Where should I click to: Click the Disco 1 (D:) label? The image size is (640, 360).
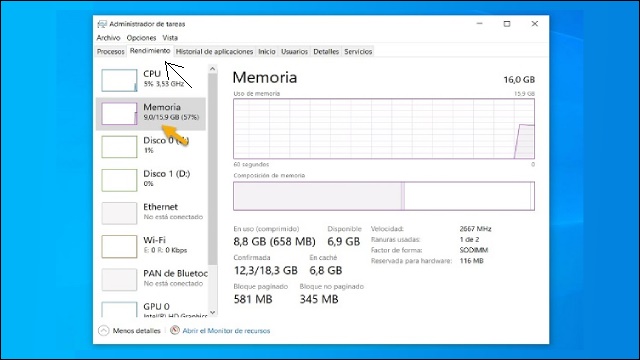pos(167,173)
